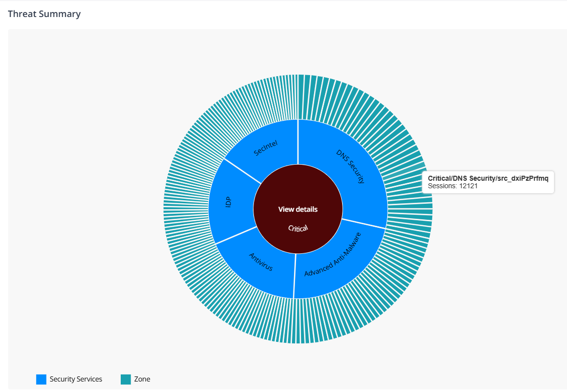Click the Critical/DNS Security tooltip box
The image size is (567, 392).
(488, 182)
